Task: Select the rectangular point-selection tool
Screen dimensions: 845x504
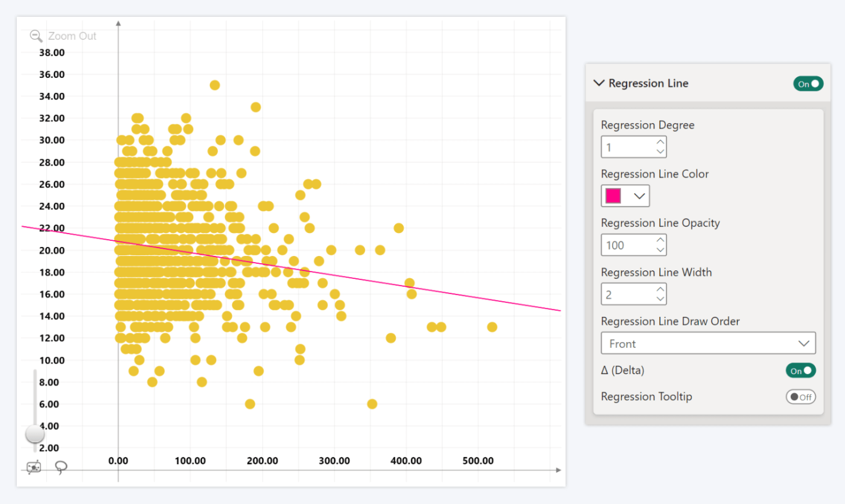Action: tap(34, 466)
